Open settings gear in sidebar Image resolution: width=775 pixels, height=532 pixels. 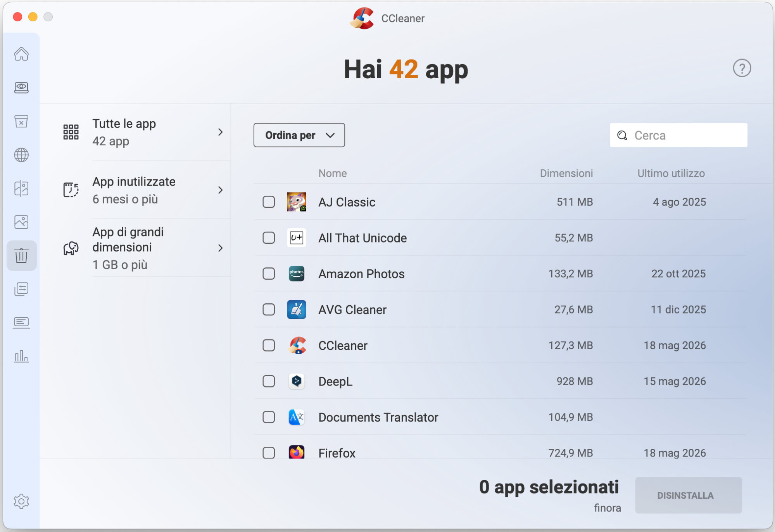21,501
